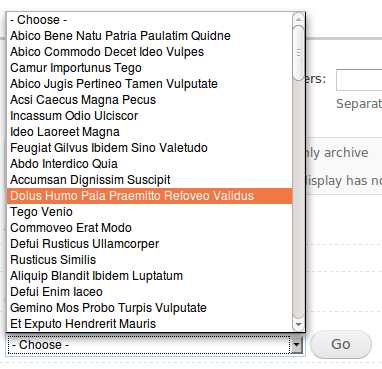The image size is (382, 369).
Task: Pick 'Incassum Odio Ulciscor' option
Action: [149, 116]
